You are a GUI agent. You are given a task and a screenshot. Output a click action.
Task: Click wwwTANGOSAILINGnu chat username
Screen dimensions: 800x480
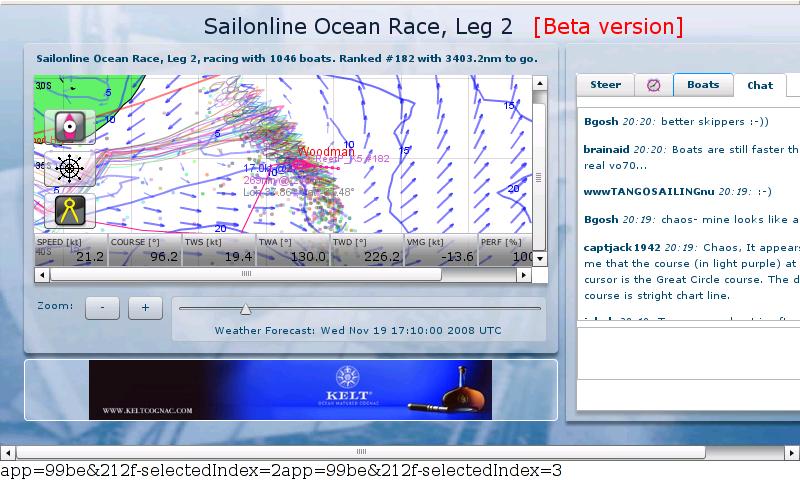pos(648,191)
